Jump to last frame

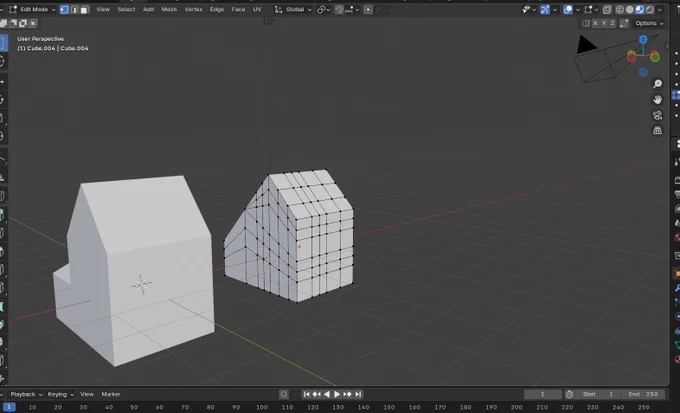[x=358, y=394]
